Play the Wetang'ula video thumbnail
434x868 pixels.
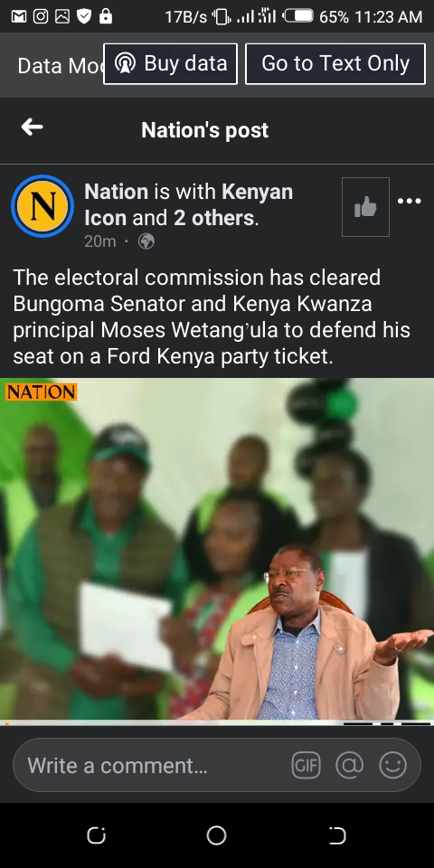pyautogui.click(x=217, y=548)
